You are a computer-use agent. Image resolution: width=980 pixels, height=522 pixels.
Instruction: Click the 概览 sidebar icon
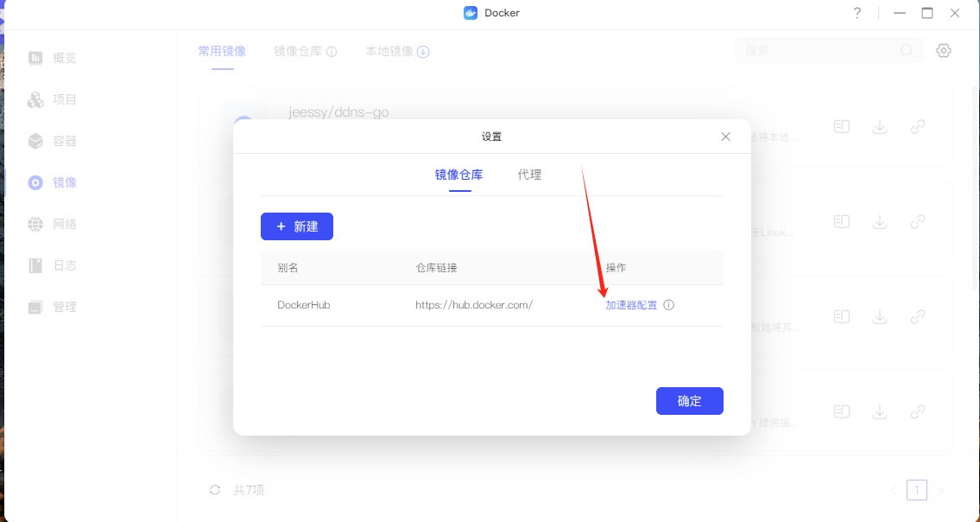click(x=35, y=58)
